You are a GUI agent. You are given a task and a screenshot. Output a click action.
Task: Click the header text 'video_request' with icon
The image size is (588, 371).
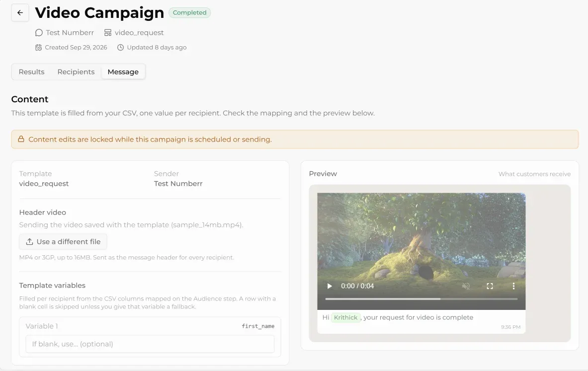coord(134,33)
